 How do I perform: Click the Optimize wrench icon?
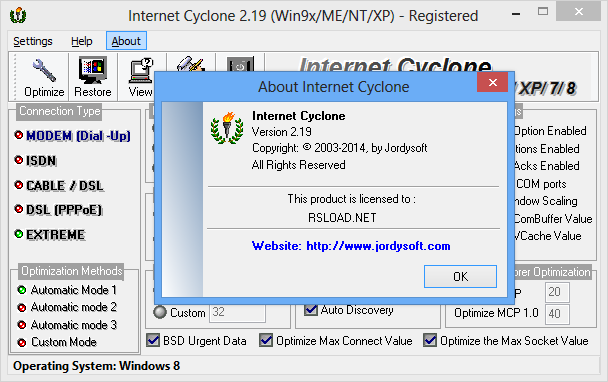(44, 71)
